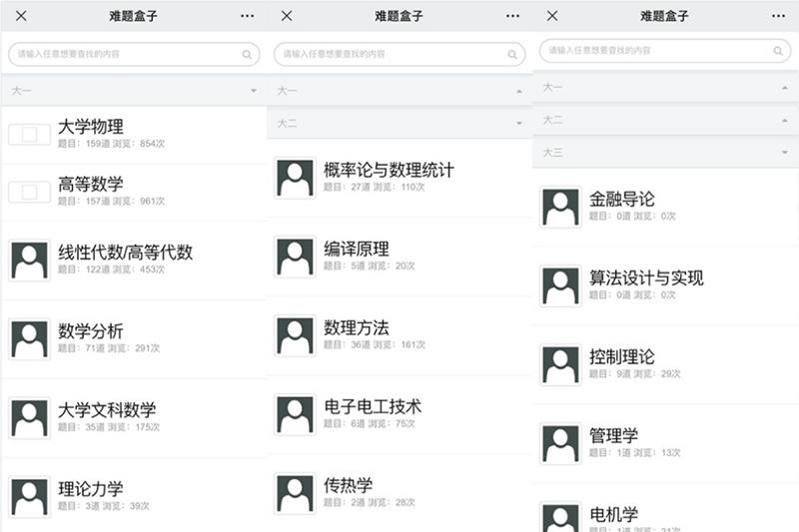Close the left 难题盒子 panel with X
This screenshot has height=532, width=799.
coord(21,16)
